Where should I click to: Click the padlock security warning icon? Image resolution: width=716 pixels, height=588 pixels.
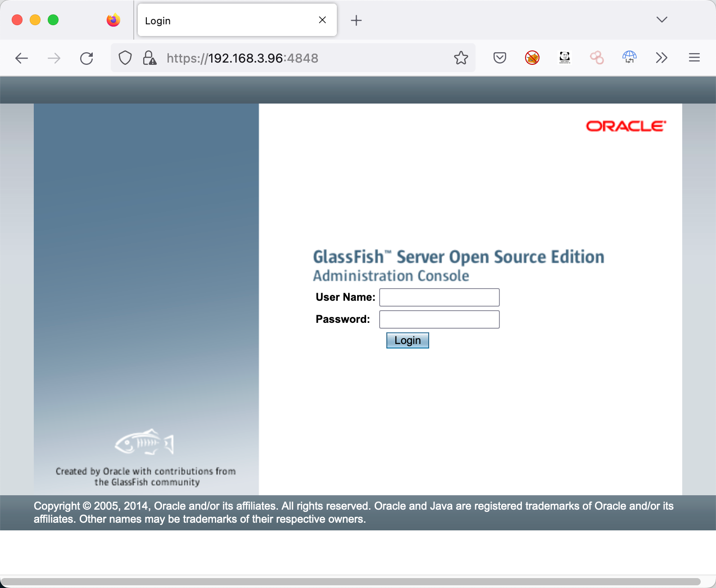150,58
